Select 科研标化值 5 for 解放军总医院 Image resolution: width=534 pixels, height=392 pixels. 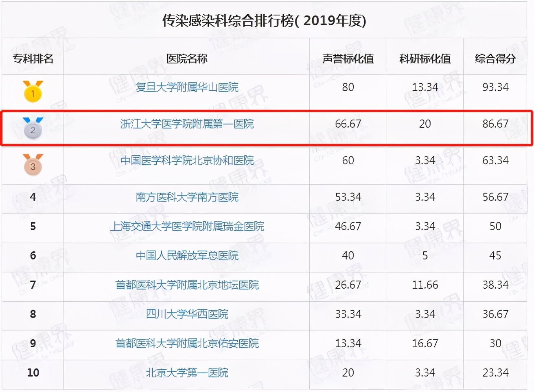425,255
